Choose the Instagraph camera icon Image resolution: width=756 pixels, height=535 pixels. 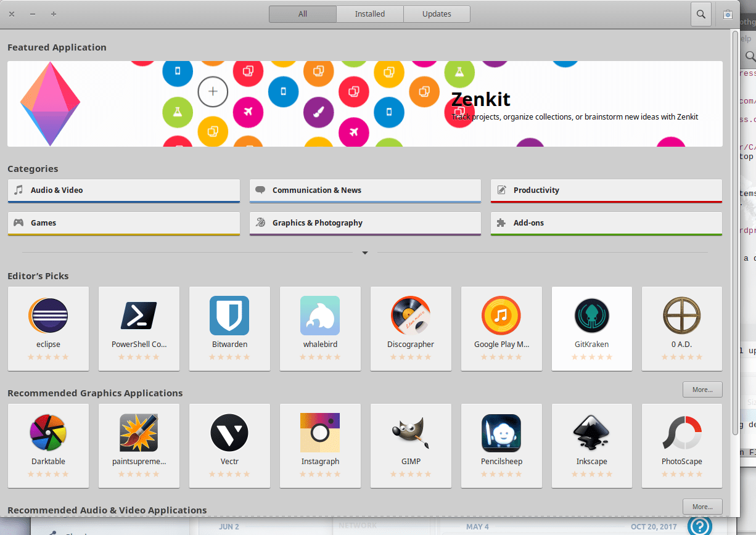pyautogui.click(x=320, y=433)
